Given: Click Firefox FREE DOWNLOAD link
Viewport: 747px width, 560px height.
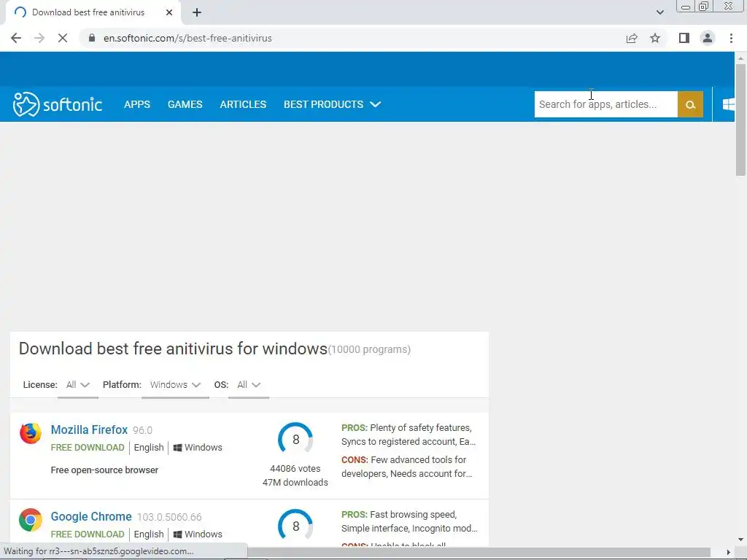Looking at the screenshot, I should click(88, 448).
